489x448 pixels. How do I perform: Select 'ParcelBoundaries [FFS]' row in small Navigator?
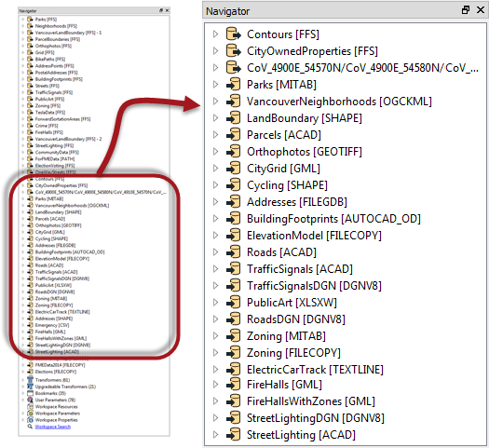(58, 39)
